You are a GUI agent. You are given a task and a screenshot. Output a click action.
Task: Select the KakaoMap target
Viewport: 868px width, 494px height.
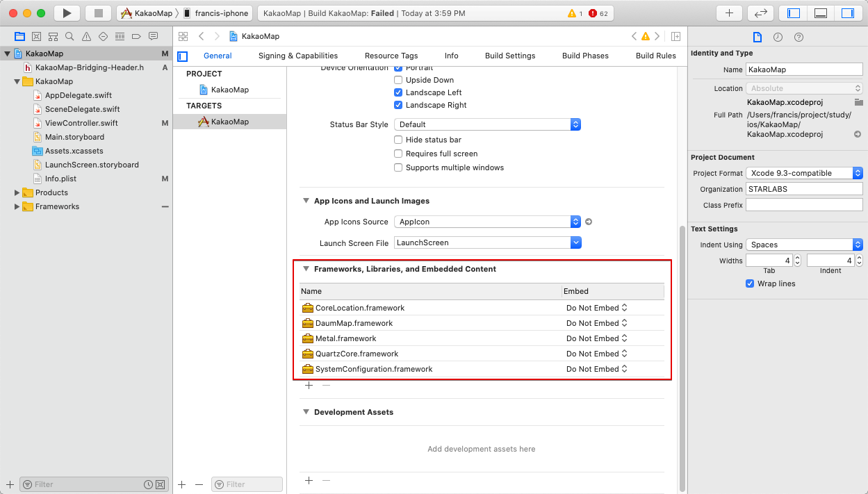229,122
